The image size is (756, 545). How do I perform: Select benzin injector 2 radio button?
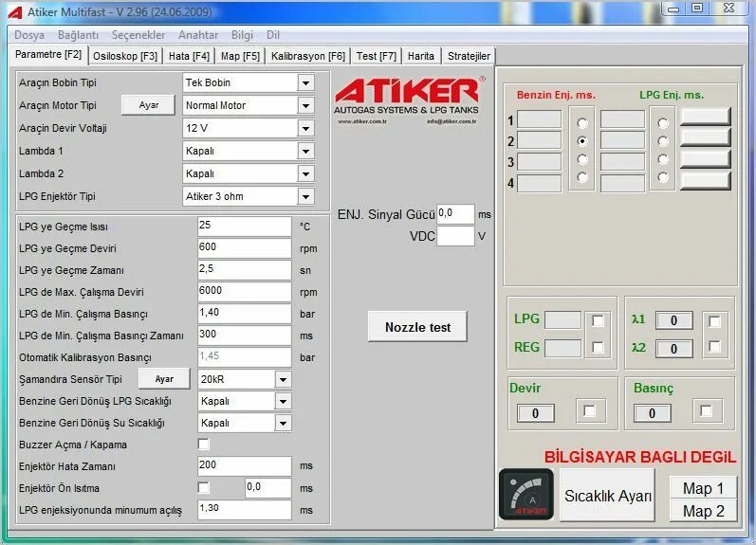(582, 141)
